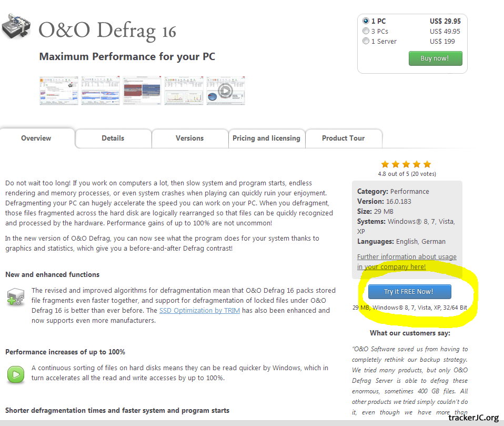The height and width of the screenshot is (426, 504).
Task: Select the Overview tab
Action: [x=36, y=138]
